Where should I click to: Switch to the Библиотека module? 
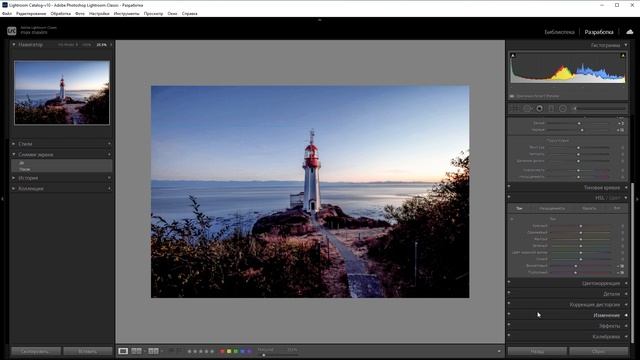coord(559,32)
